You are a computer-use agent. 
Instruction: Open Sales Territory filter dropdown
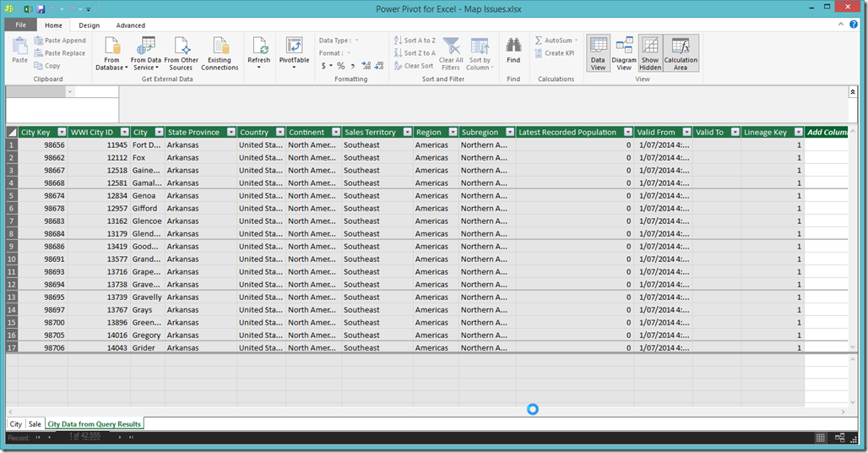[x=408, y=132]
